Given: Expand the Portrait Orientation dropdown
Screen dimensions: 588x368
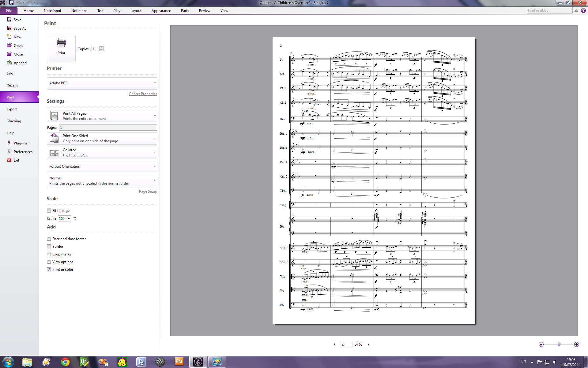Looking at the screenshot, I should click(102, 167).
